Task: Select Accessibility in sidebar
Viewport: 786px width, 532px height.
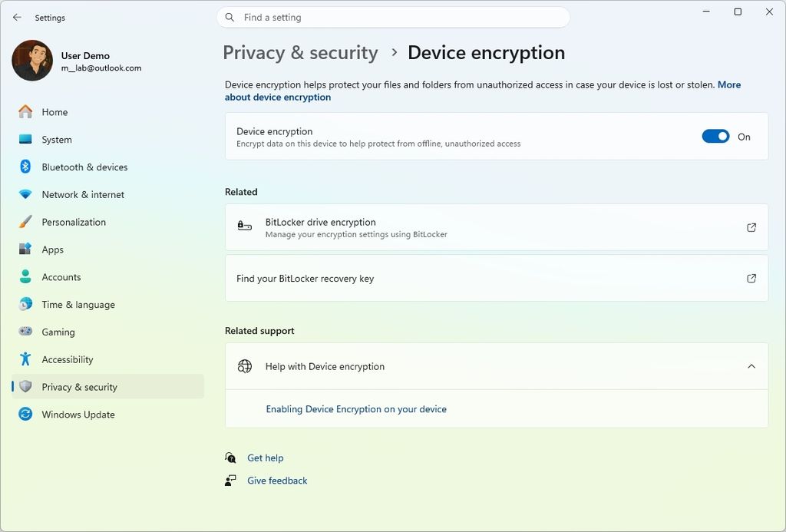Action: [x=107, y=359]
